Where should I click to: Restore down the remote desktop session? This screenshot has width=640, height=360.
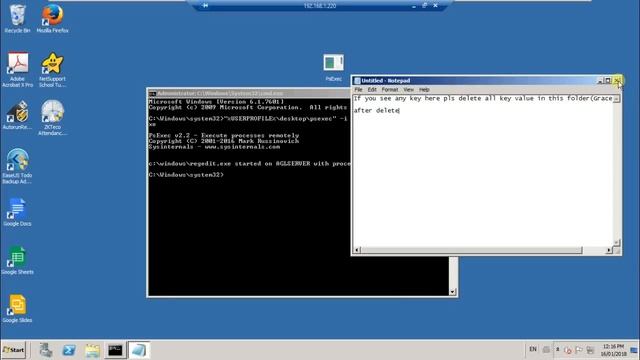(x=424, y=6)
